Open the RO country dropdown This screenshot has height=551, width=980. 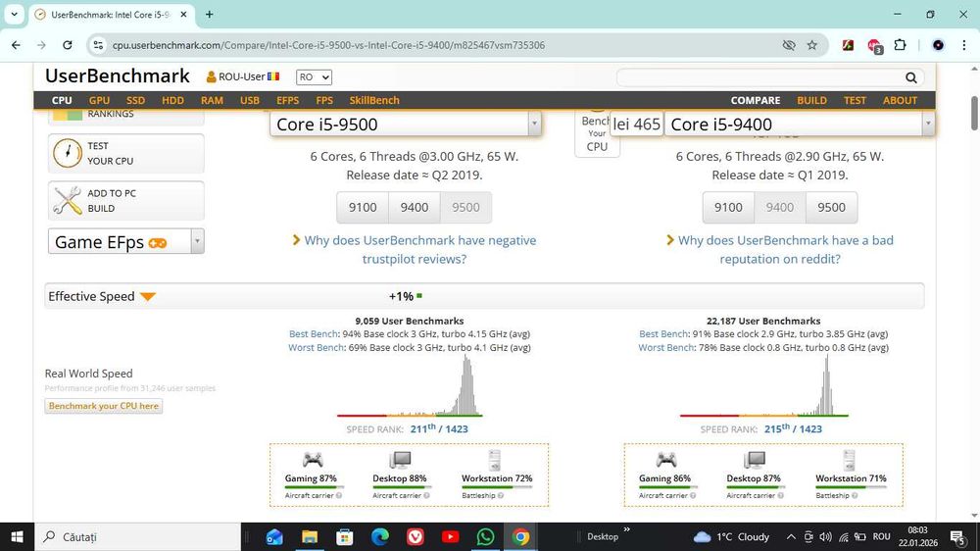(x=314, y=76)
